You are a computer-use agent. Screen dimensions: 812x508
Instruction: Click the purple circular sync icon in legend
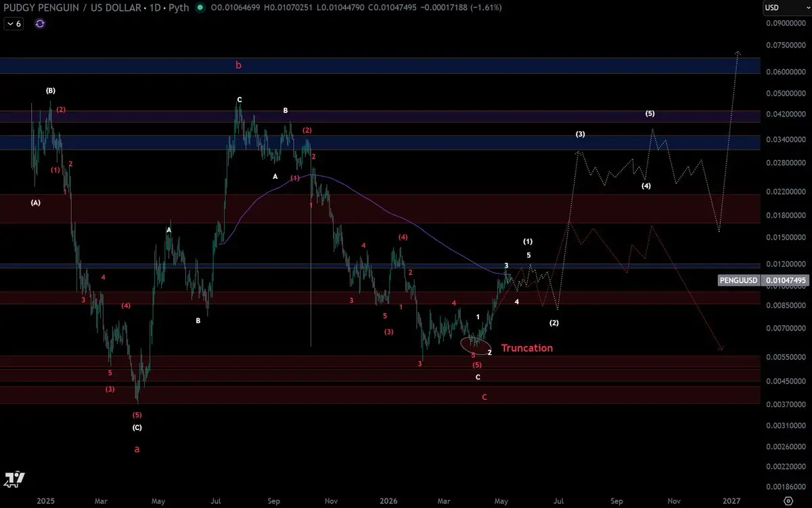40,23
